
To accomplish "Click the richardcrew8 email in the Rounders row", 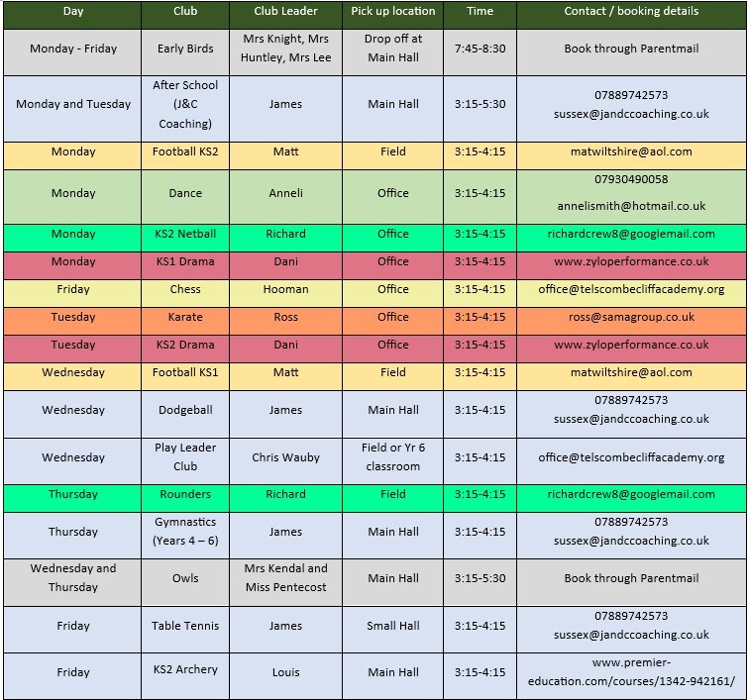I will click(631, 495).
